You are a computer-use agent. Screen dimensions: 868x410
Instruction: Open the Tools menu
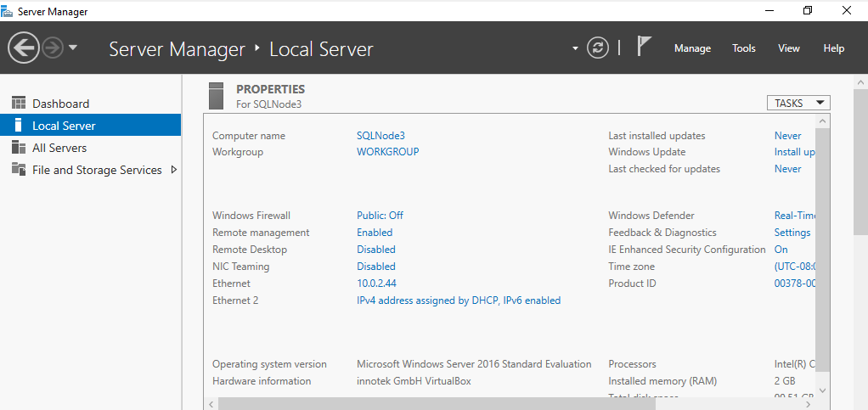744,48
